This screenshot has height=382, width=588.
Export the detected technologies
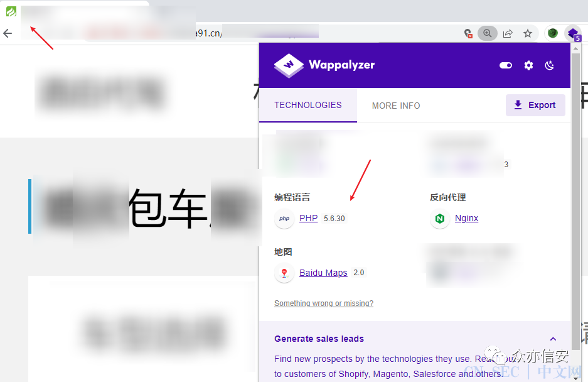pos(535,105)
